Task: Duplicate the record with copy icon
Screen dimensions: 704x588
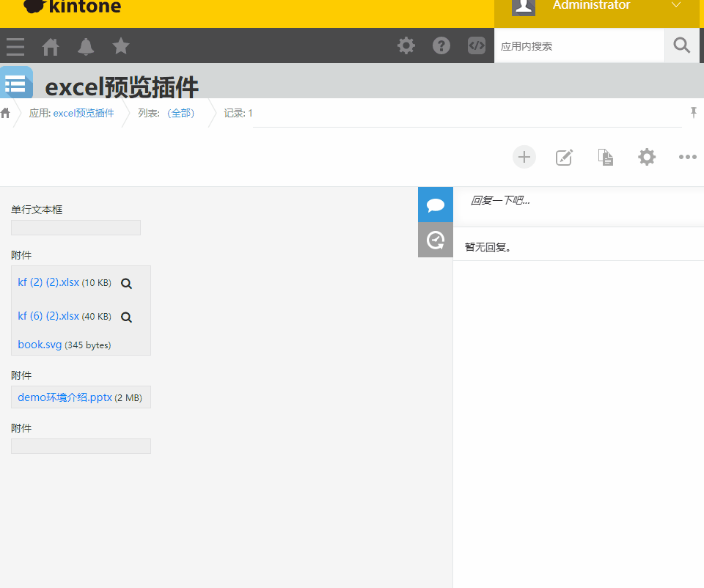Action: click(605, 157)
